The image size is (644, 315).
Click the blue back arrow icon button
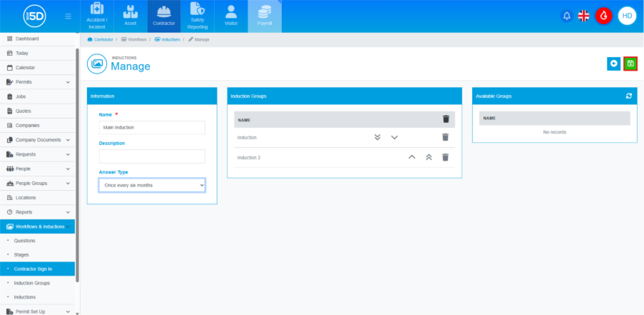pyautogui.click(x=613, y=64)
